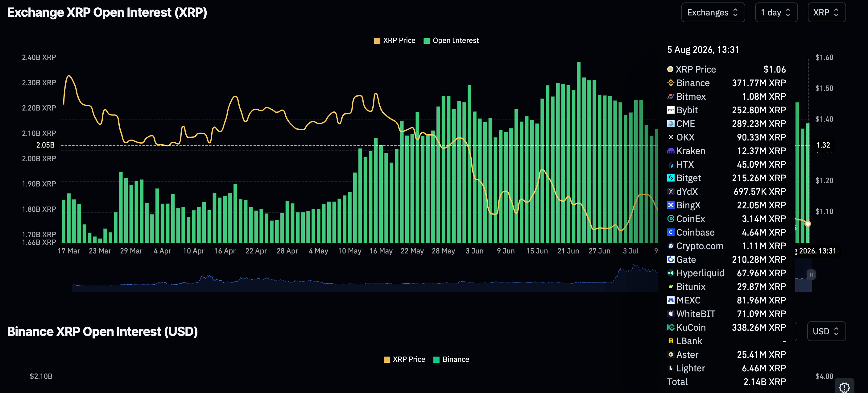Click the 210.28M XRP Gate value
The width and height of the screenshot is (868, 393).
pos(759,260)
